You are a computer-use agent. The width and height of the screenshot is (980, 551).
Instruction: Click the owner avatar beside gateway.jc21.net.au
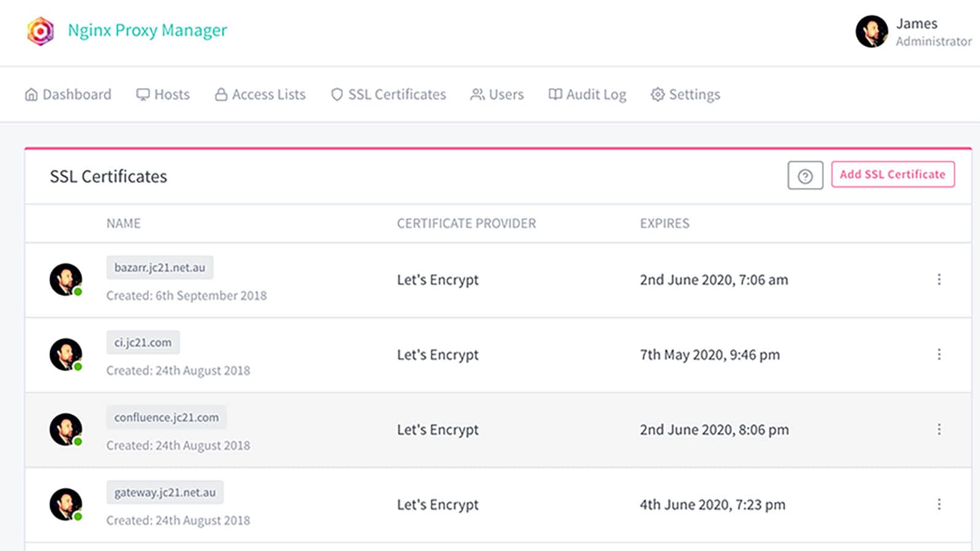pos(66,504)
